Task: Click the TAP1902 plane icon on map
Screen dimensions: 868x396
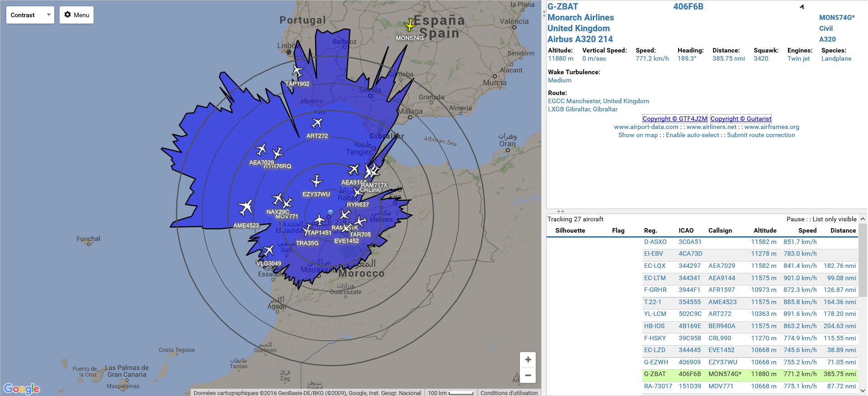Action: pos(297,71)
